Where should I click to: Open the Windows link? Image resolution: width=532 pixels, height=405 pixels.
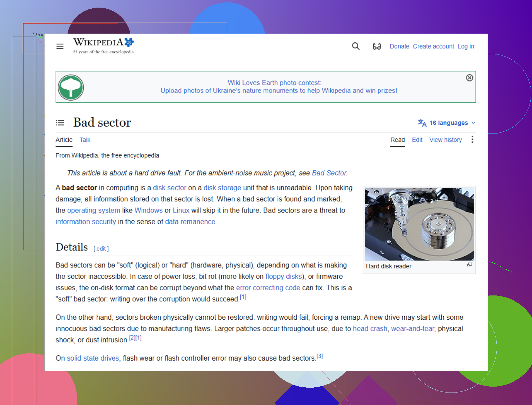tap(149, 210)
